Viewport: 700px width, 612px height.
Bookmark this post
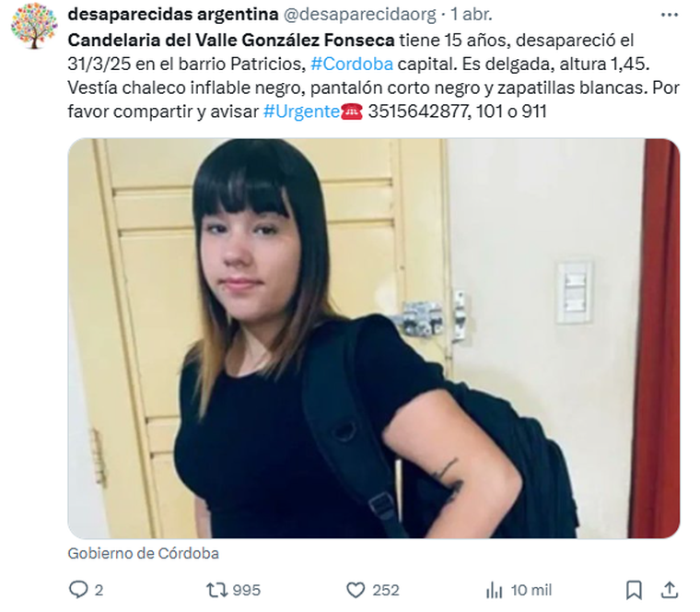[634, 590]
